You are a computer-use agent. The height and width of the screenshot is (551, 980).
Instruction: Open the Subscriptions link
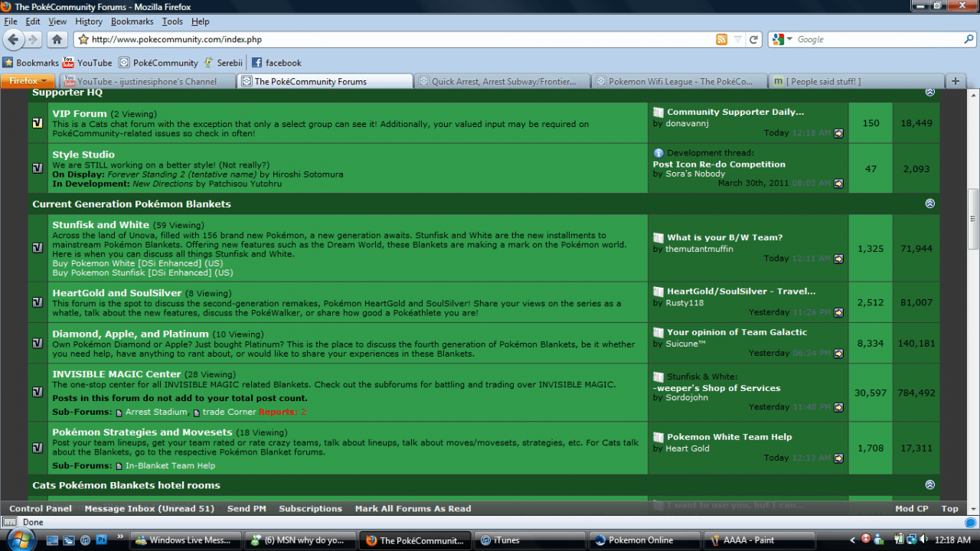click(310, 508)
